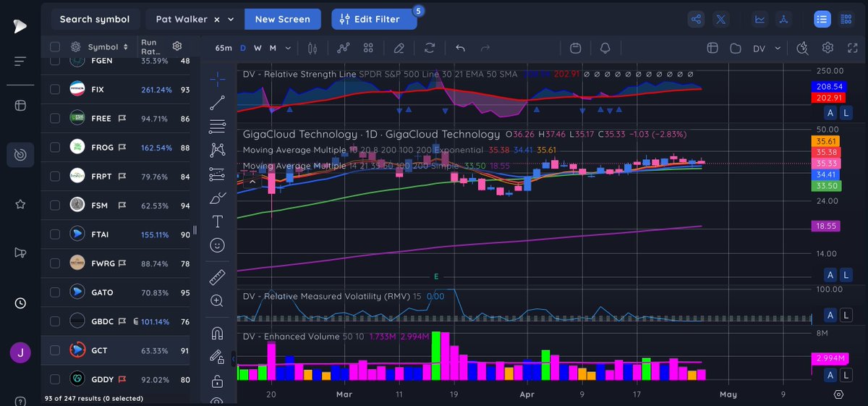Select the brush drawing tool

[217, 198]
